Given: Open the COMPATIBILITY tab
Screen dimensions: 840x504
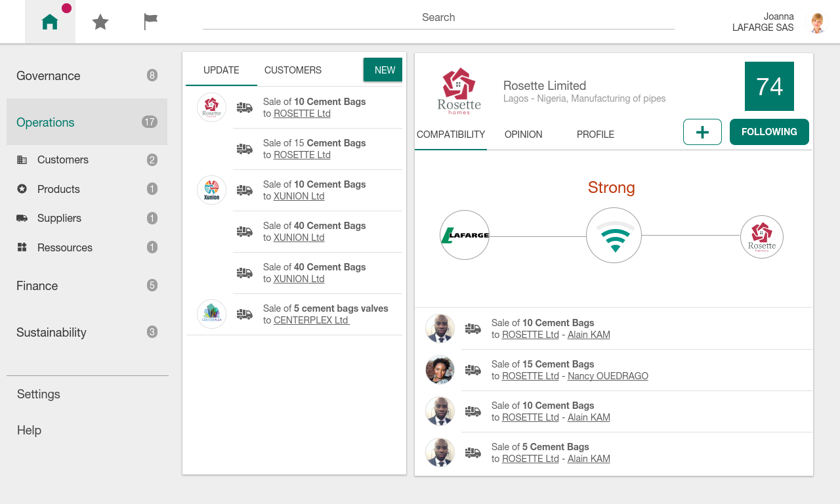Looking at the screenshot, I should pyautogui.click(x=451, y=135).
